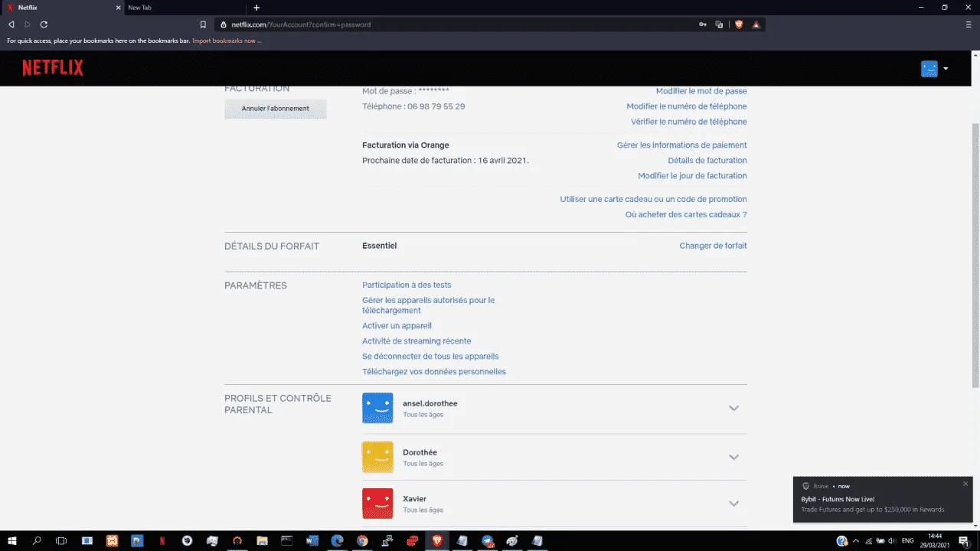The image size is (980, 551).
Task: Reload the page with the refresh icon
Action: pos(44,24)
